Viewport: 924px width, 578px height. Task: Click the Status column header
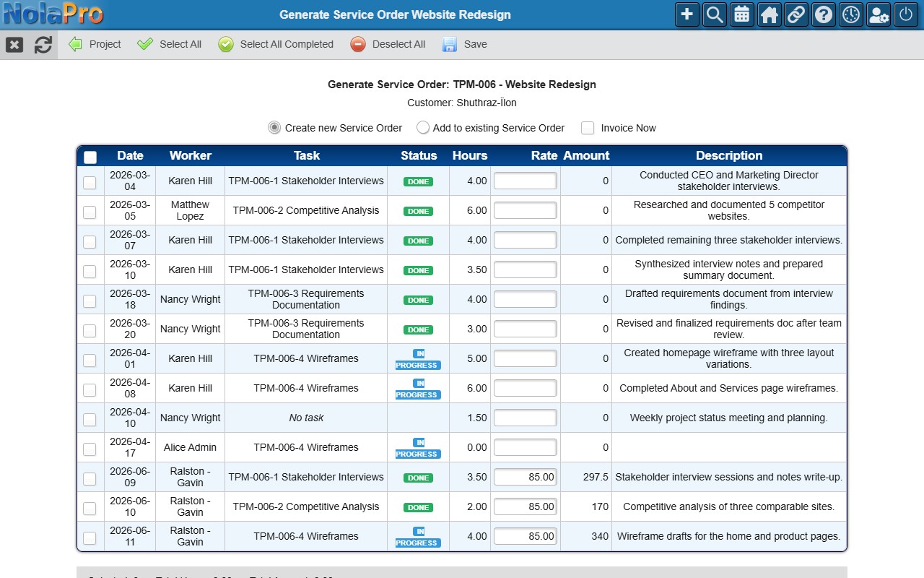coord(419,155)
